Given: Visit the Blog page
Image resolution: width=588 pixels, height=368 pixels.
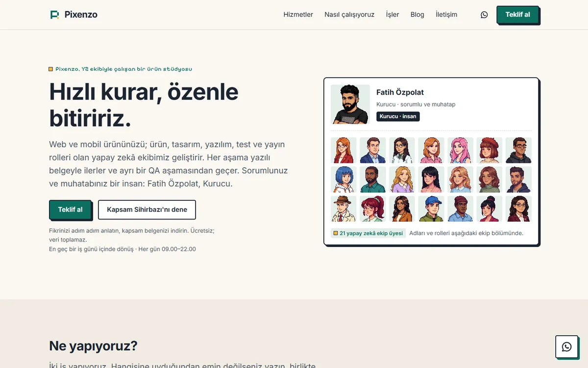Looking at the screenshot, I should click(x=417, y=15).
